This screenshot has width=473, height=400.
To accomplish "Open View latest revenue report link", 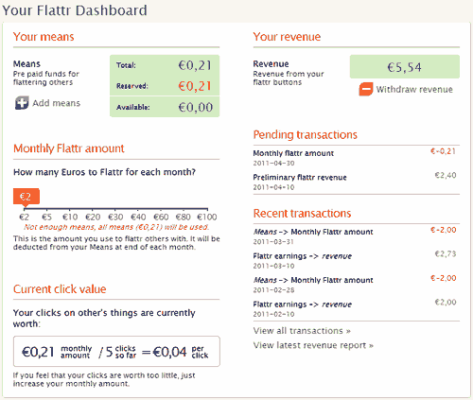I will tap(313, 345).
